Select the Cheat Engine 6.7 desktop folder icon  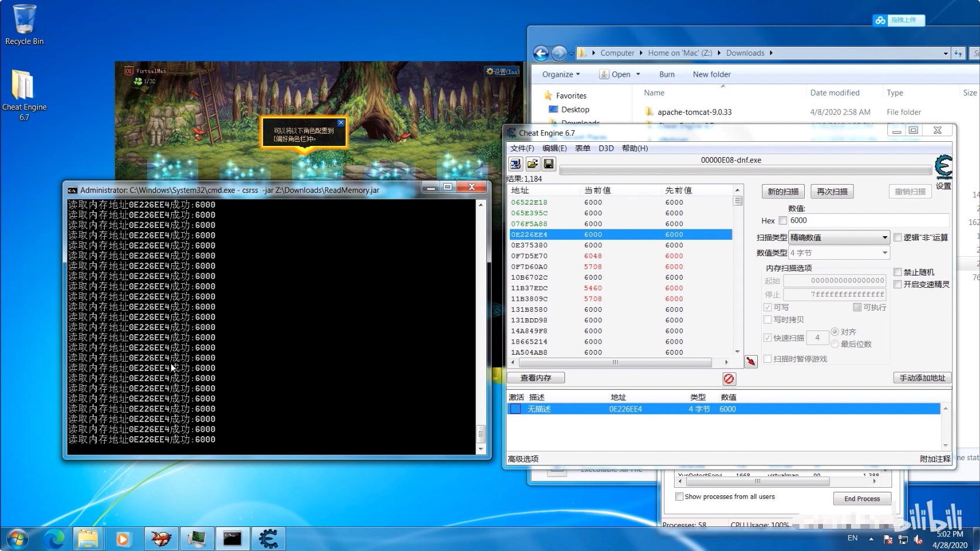click(24, 95)
